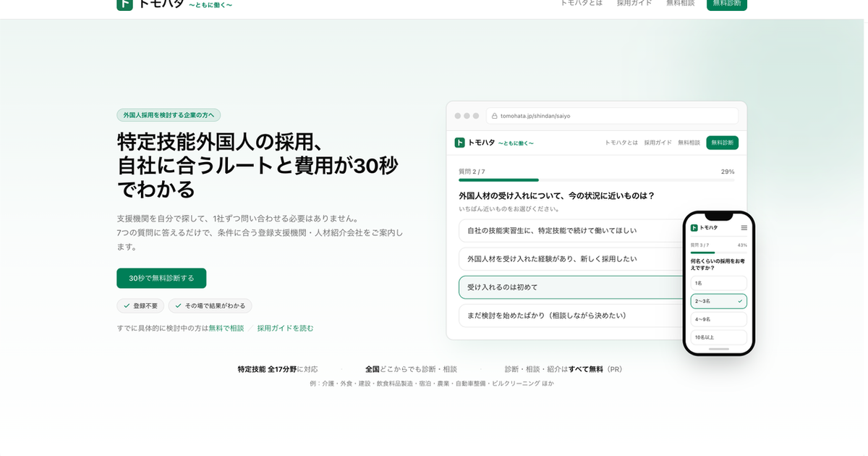Image resolution: width=868 pixels, height=456 pixels.
Task: Click the checkmark icon in the 登録不要 pill
Action: point(127,305)
